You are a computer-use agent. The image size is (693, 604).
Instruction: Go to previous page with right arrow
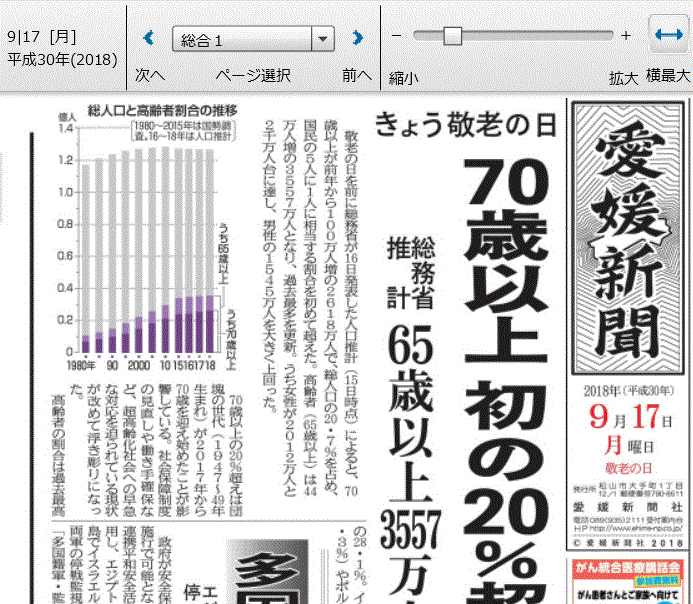point(358,38)
